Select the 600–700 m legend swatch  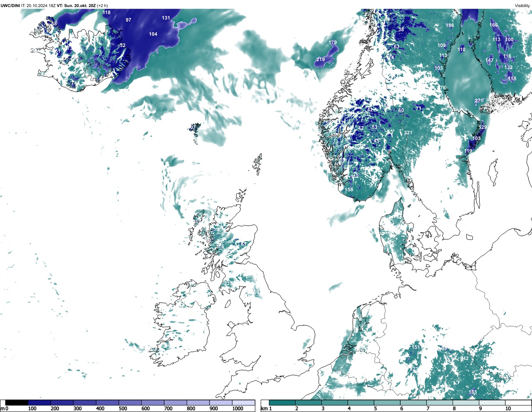(153, 402)
